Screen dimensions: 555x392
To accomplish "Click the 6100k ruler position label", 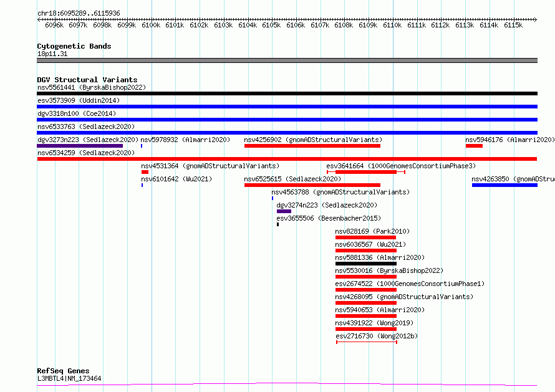I will 151,25.
